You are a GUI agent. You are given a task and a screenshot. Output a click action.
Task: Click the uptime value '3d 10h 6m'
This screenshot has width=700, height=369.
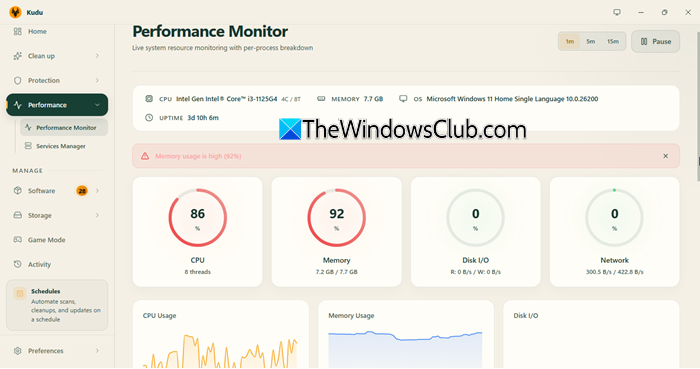[x=203, y=118]
